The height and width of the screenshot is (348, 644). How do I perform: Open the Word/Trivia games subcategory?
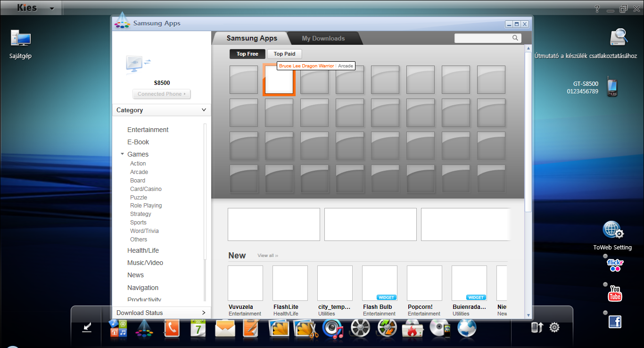click(144, 231)
